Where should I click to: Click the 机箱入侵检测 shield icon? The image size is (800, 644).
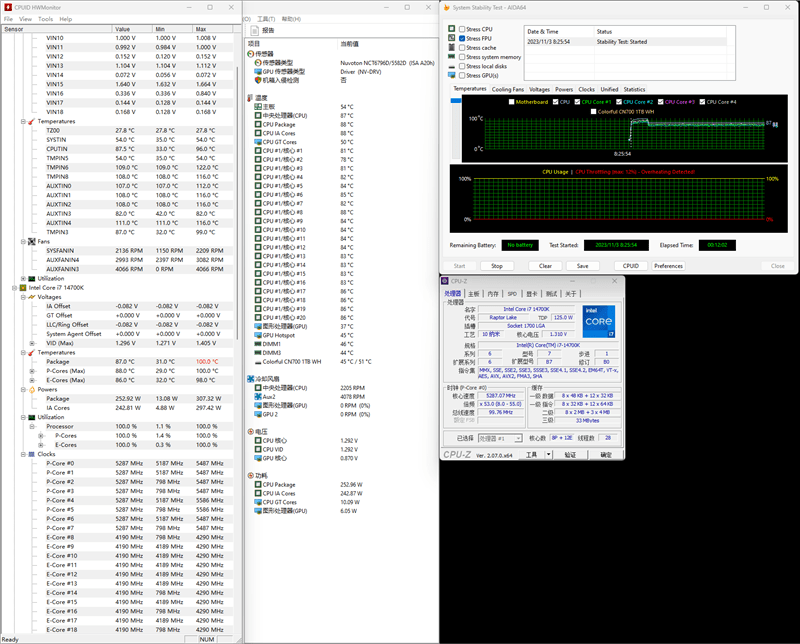click(258, 80)
